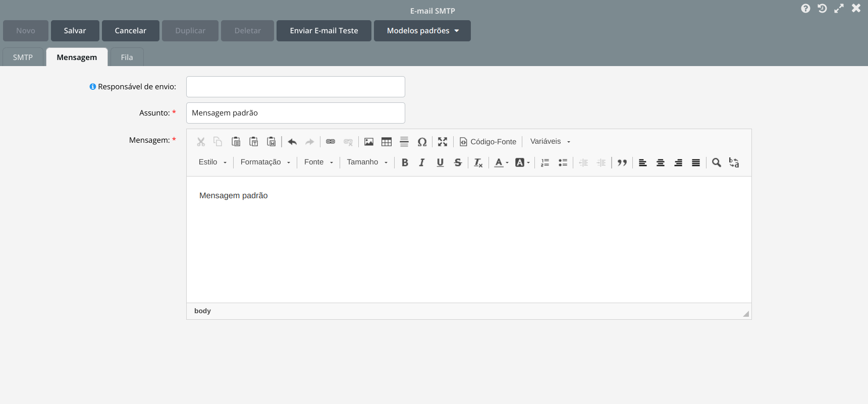Click Enviar E-mail Teste button
Image resolution: width=868 pixels, height=404 pixels.
click(324, 31)
